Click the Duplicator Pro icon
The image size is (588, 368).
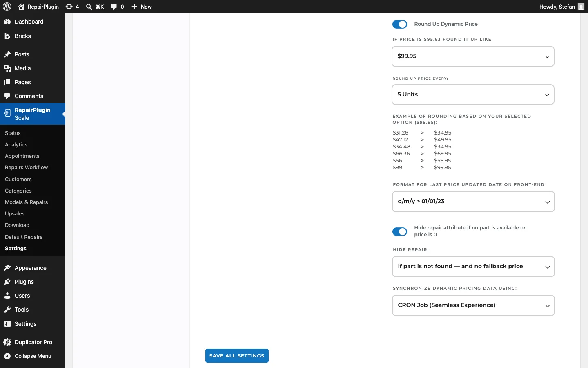point(7,342)
